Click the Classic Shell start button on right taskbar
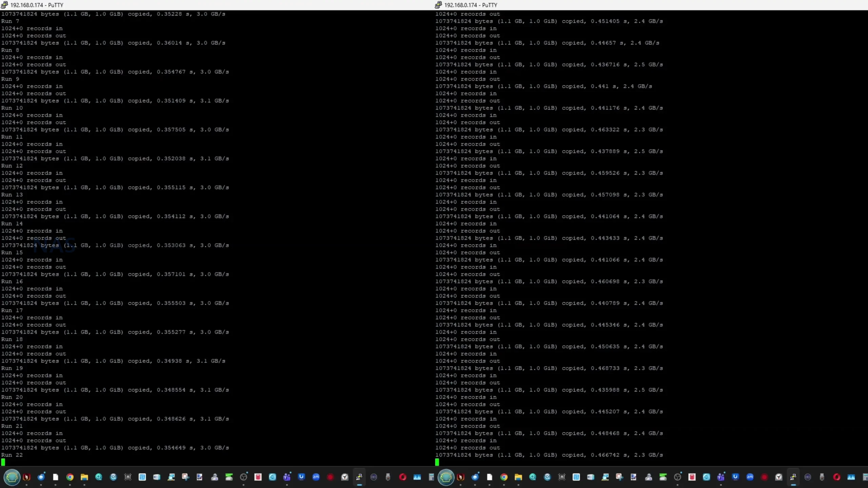 pyautogui.click(x=446, y=477)
